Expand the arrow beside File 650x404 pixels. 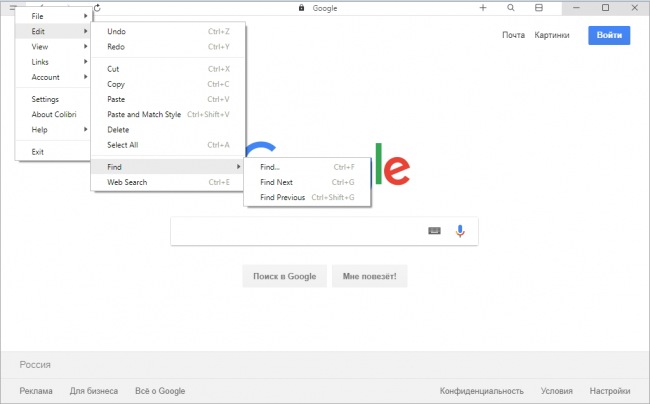(x=85, y=16)
